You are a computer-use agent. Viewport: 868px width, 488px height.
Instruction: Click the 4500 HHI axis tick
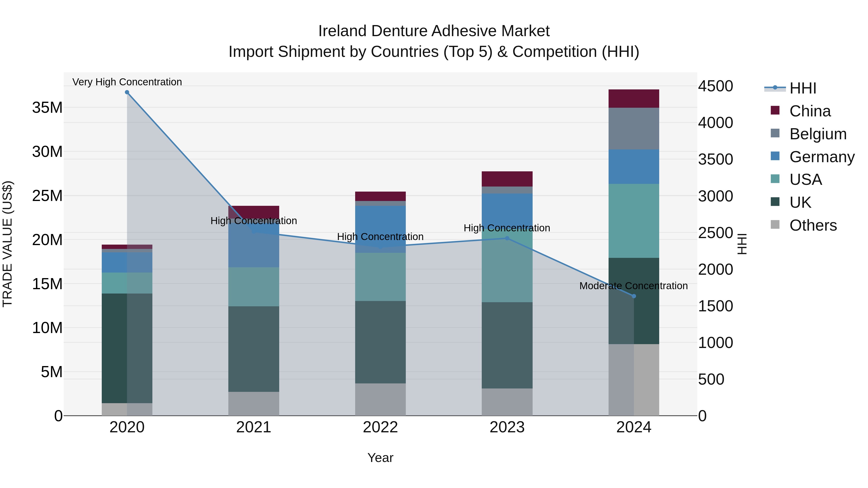click(715, 86)
